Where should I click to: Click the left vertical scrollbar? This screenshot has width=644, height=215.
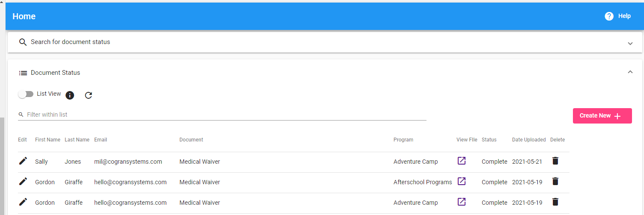pos(2,166)
